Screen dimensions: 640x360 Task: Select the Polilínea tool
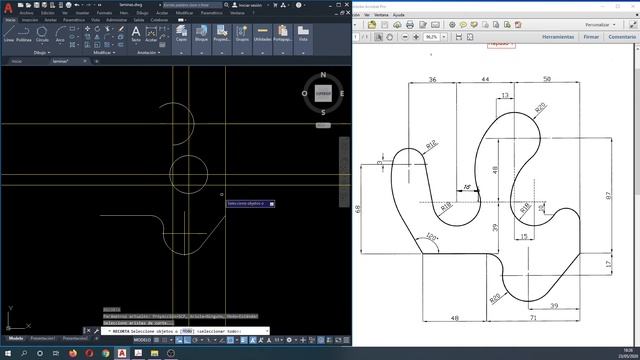24,34
